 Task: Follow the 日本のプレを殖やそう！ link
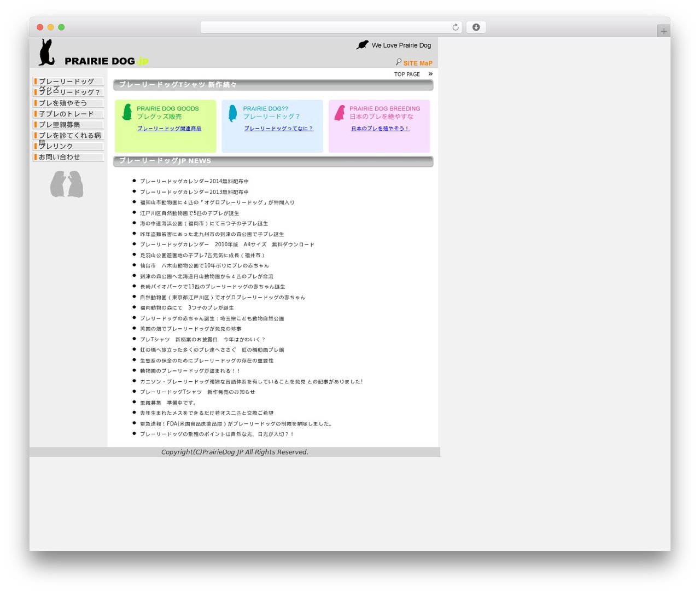pyautogui.click(x=380, y=129)
